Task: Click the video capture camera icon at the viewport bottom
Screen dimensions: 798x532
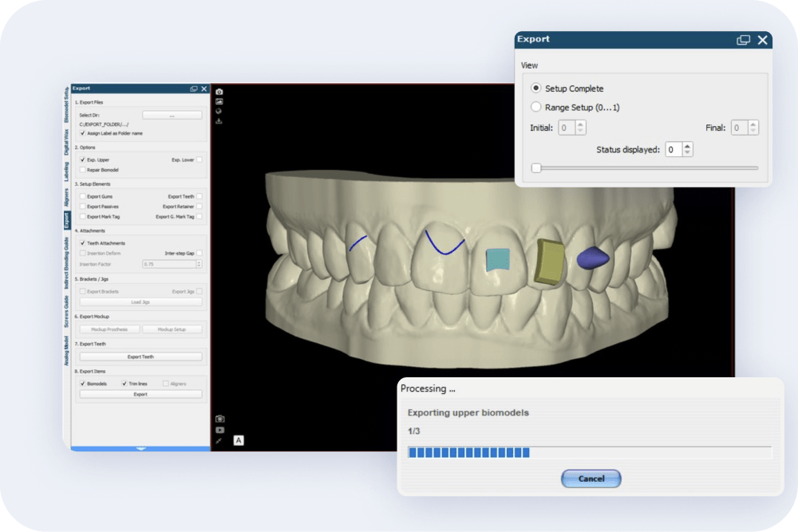Action: coord(220,419)
